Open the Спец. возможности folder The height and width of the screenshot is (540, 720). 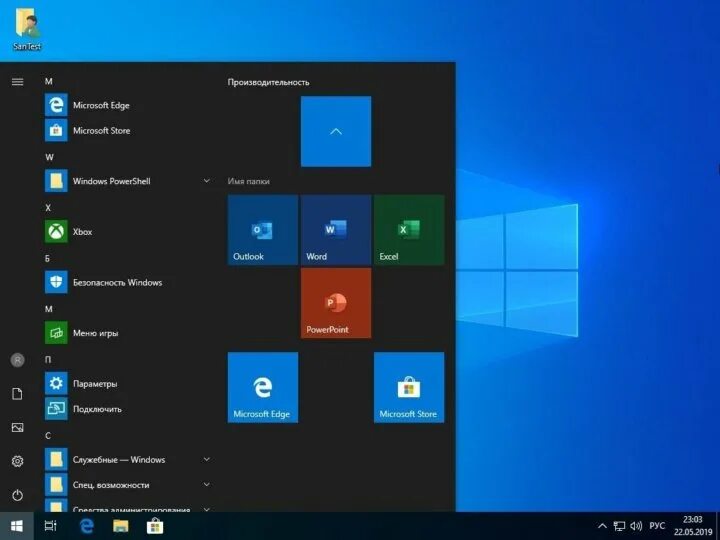coord(126,484)
